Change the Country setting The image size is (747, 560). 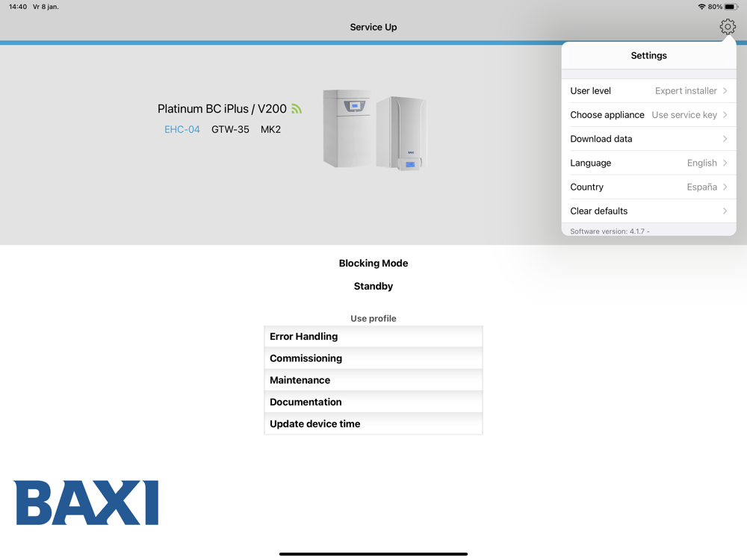649,187
